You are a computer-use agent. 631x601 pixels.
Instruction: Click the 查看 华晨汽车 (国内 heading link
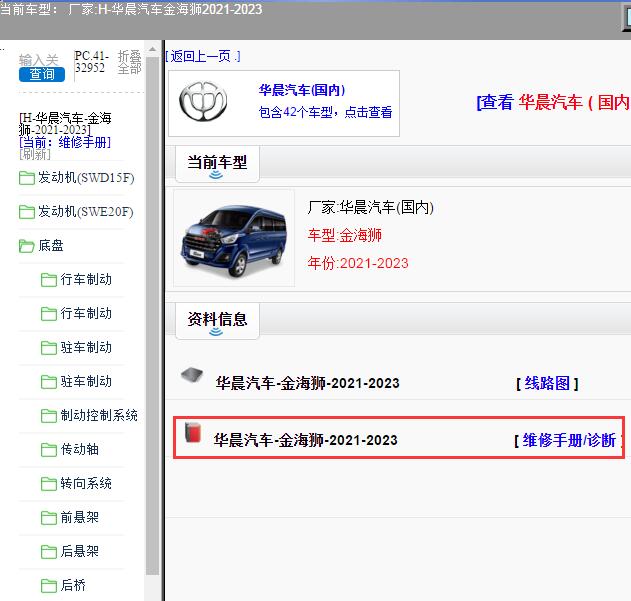[553, 102]
